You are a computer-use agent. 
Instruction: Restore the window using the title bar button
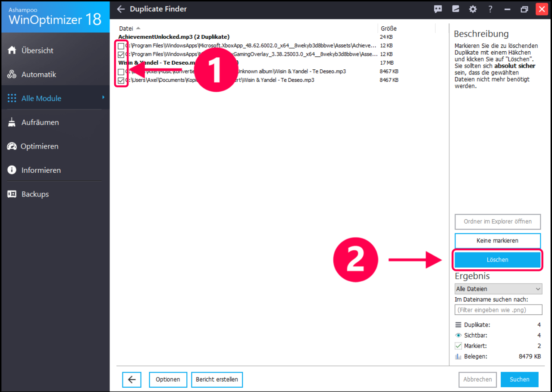[524, 9]
